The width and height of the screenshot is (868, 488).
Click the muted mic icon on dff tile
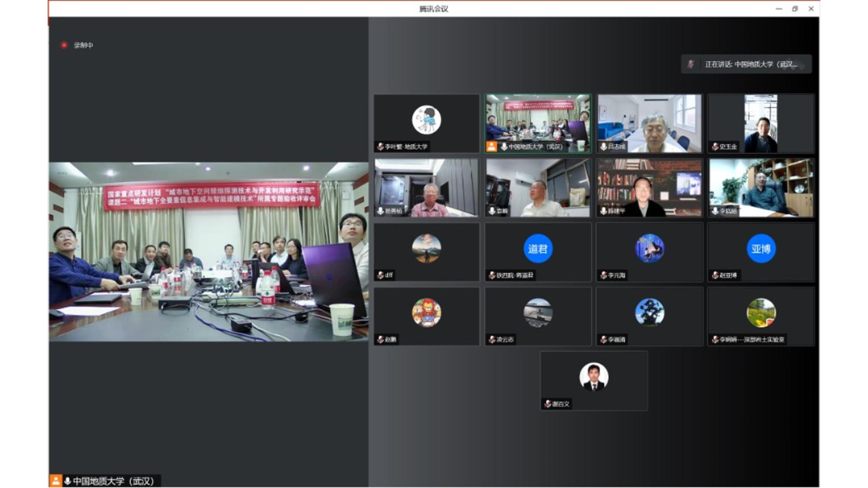point(380,275)
